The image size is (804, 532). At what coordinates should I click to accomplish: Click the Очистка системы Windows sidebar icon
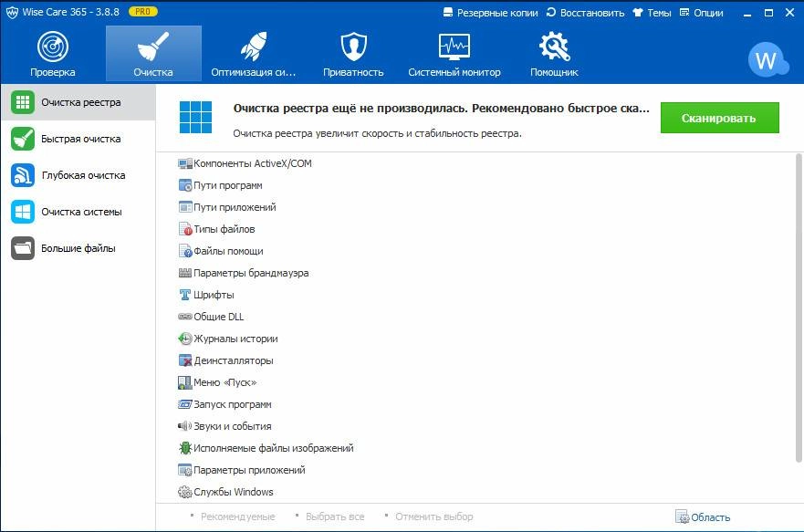click(23, 212)
